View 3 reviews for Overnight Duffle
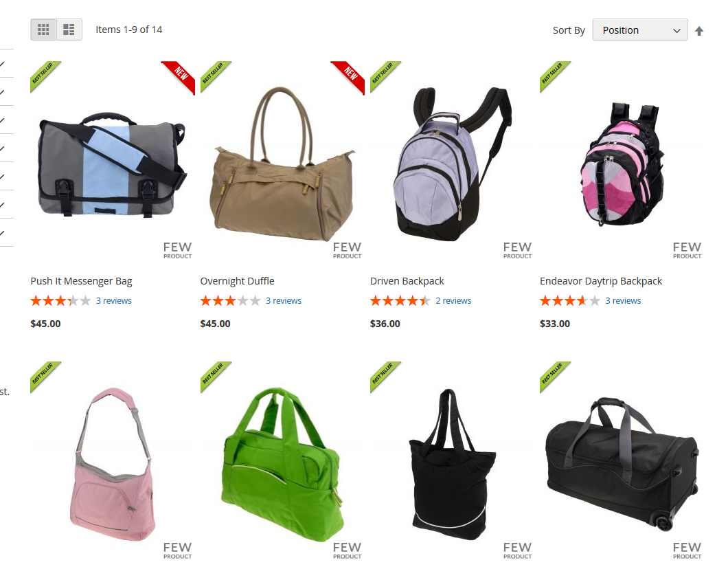 [284, 300]
